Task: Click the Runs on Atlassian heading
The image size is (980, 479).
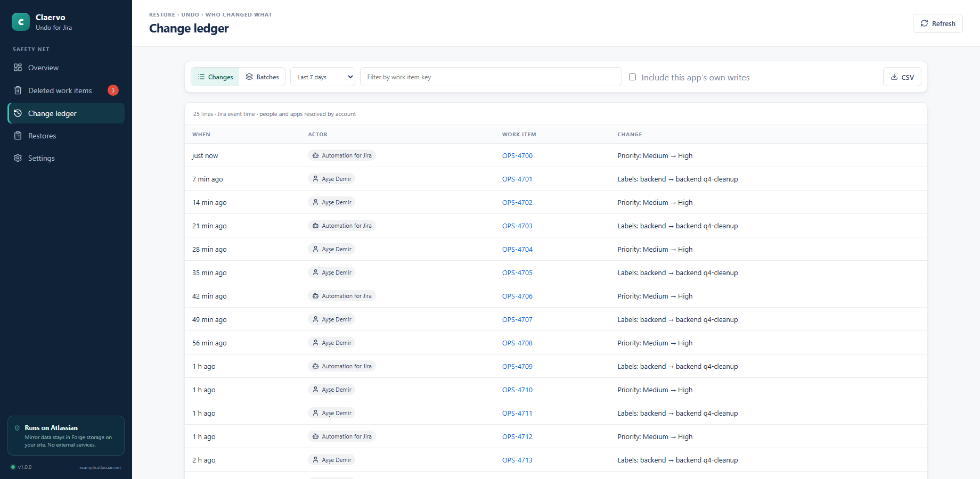Action: point(51,428)
